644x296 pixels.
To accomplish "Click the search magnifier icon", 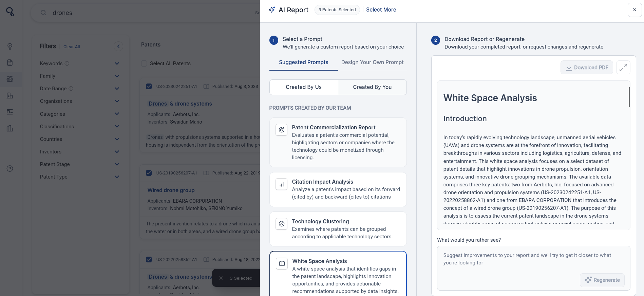I will coord(43,13).
